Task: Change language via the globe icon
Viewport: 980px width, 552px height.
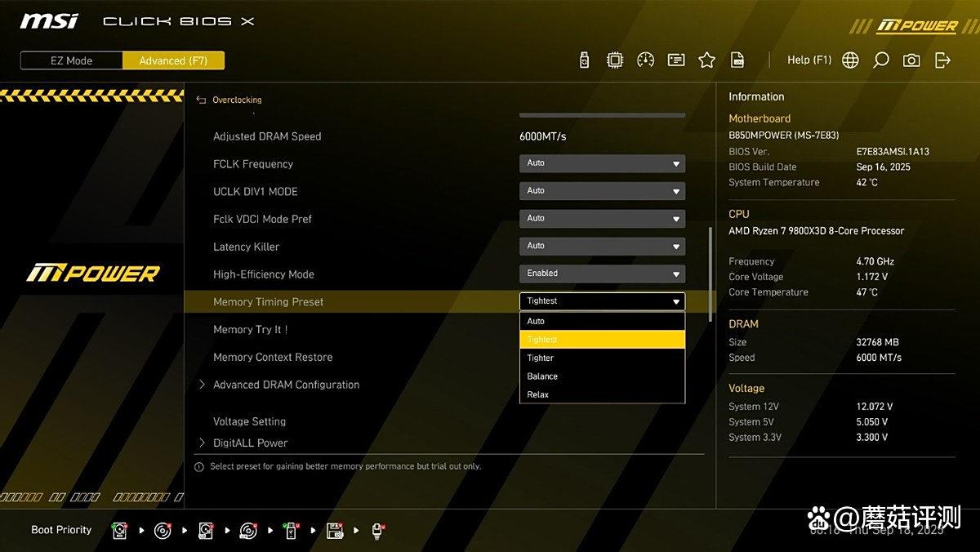Action: coord(850,60)
